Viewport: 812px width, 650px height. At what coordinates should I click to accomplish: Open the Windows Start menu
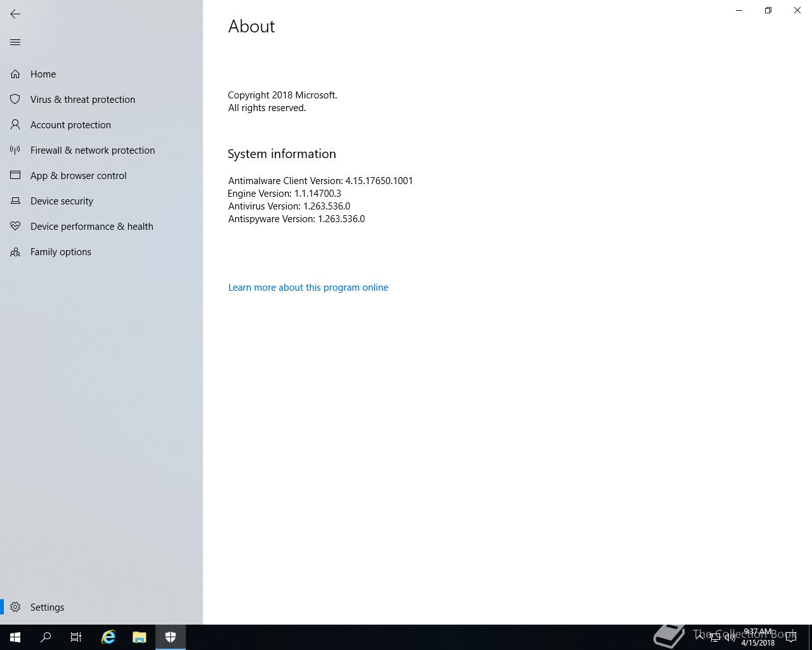(x=15, y=637)
